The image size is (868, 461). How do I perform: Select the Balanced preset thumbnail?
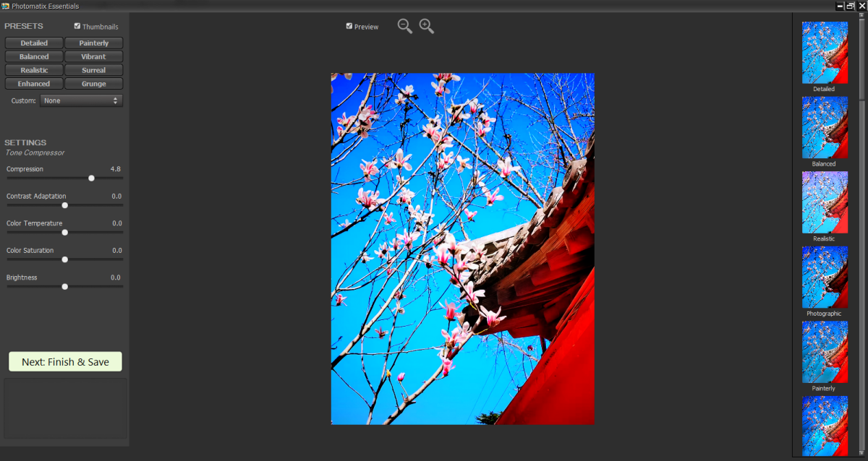pyautogui.click(x=825, y=127)
